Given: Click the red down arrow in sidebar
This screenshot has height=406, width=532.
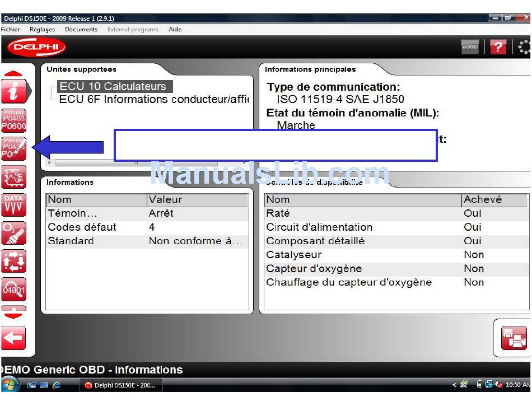Looking at the screenshot, I should [x=13, y=315].
